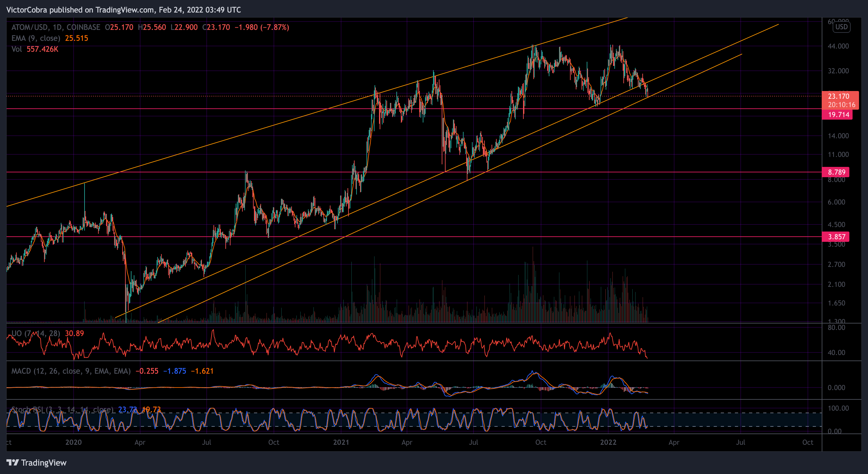868x474 pixels.
Task: Click the MACD (12, 26, close, 9, EMA, EMA) legend
Action: coord(71,371)
